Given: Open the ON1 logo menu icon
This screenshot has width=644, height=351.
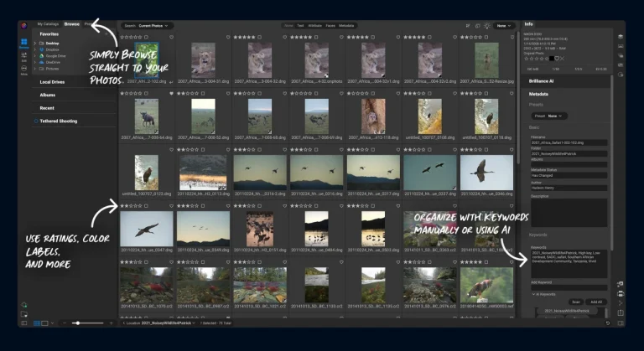Looking at the screenshot, I should pos(23,25).
